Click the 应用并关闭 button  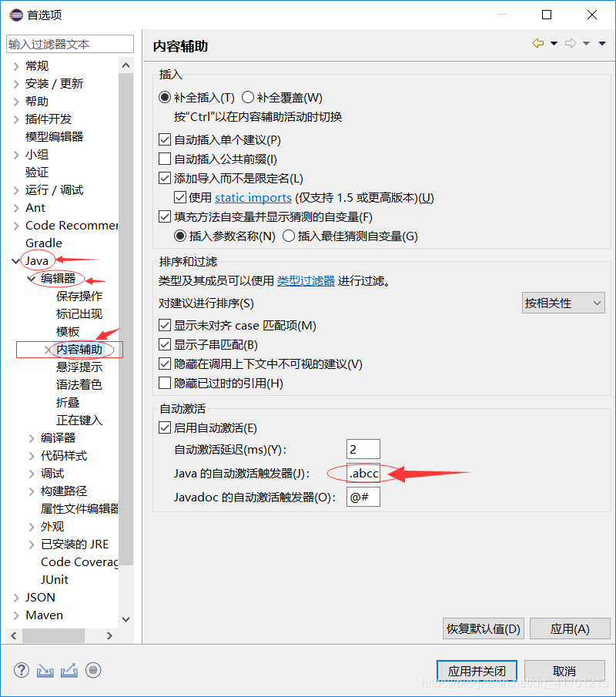[x=477, y=671]
